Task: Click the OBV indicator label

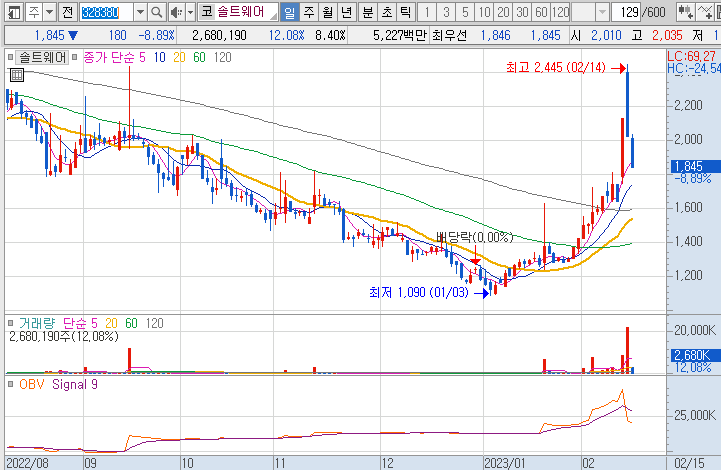Action: coord(31,384)
